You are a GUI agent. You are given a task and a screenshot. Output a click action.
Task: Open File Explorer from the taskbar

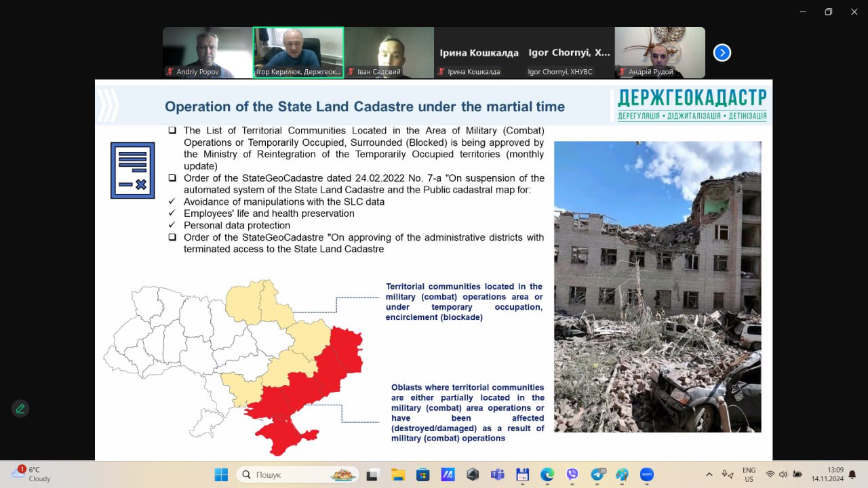[397, 474]
